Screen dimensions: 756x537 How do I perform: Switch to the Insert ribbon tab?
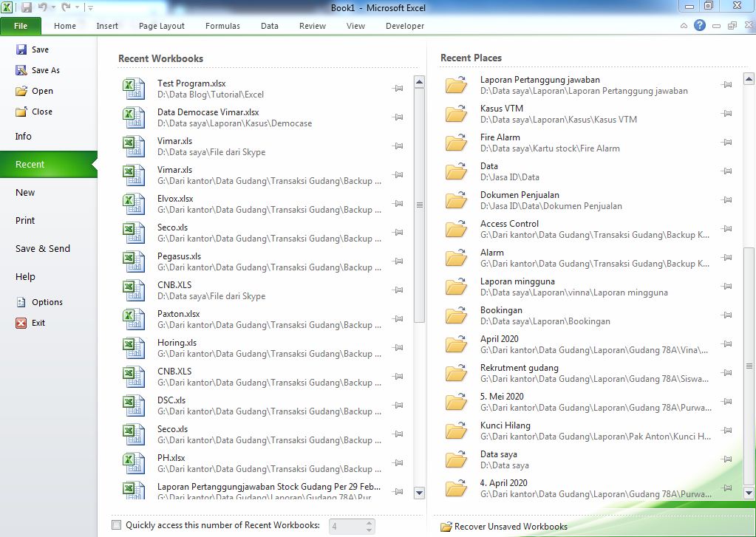click(107, 26)
